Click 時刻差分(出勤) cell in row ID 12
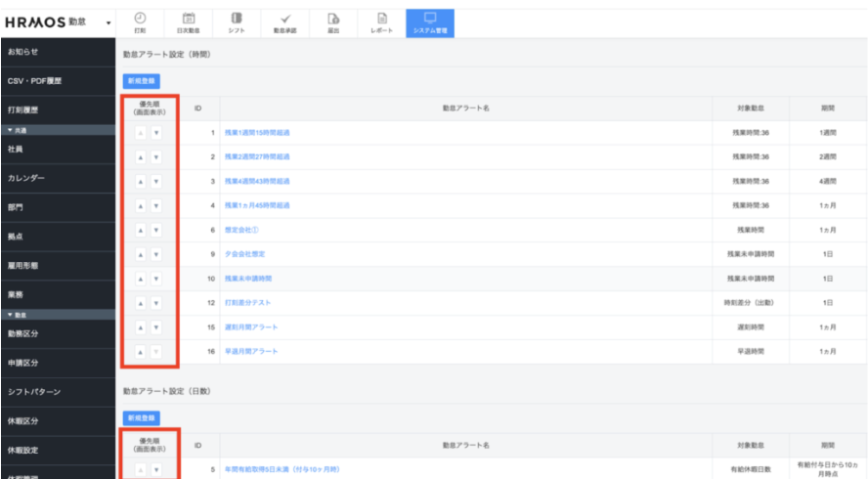868x479 pixels. point(750,303)
